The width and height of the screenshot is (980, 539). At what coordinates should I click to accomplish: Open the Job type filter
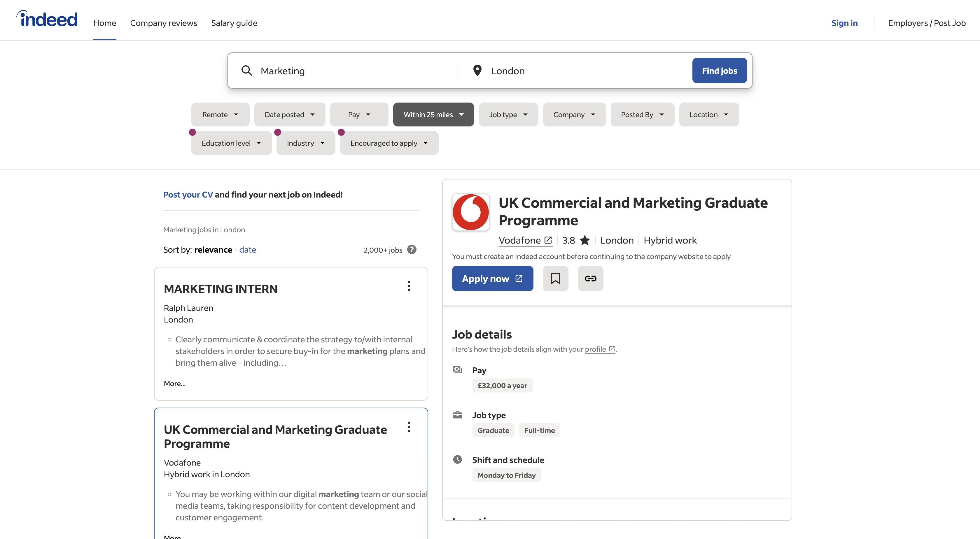click(508, 115)
